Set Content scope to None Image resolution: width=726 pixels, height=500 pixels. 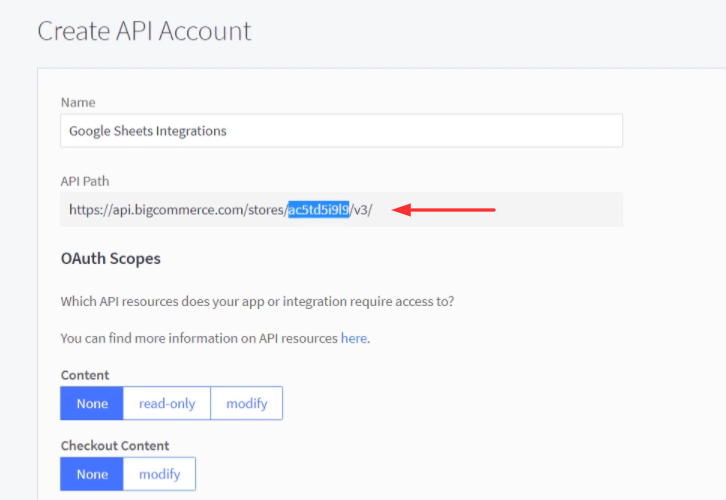tap(92, 403)
